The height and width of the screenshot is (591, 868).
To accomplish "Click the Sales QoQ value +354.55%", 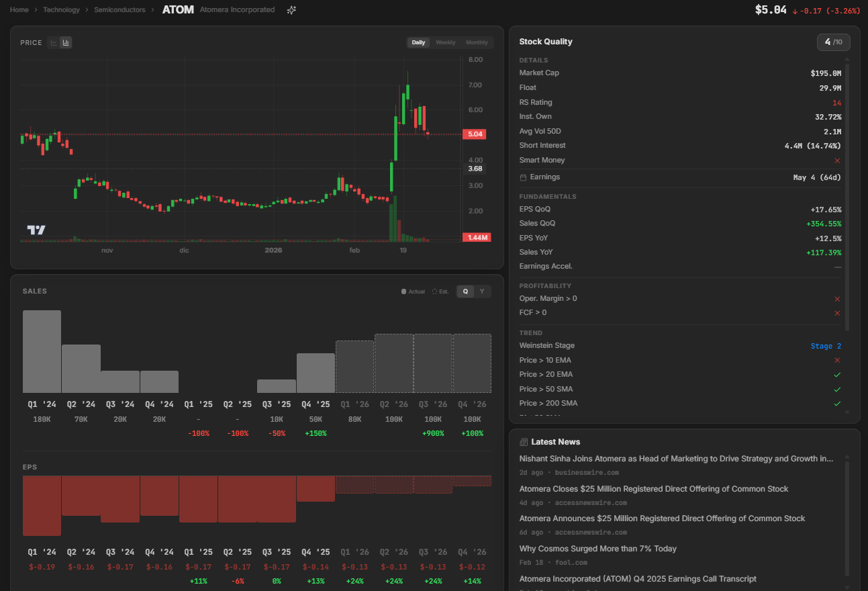I will coord(824,224).
